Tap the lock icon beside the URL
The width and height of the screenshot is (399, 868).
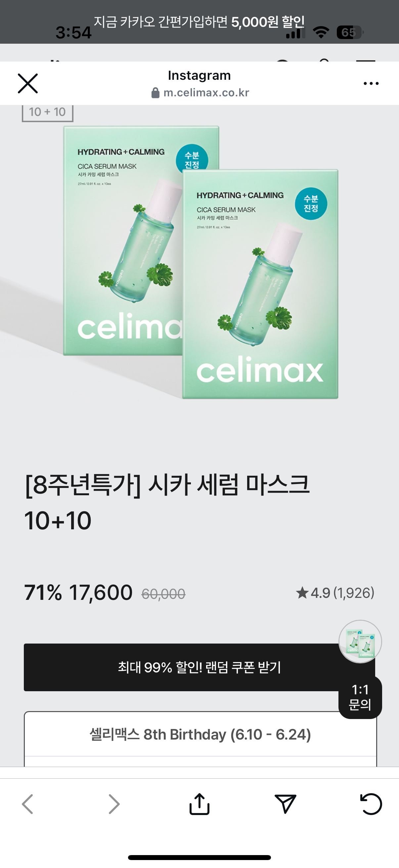[155, 93]
